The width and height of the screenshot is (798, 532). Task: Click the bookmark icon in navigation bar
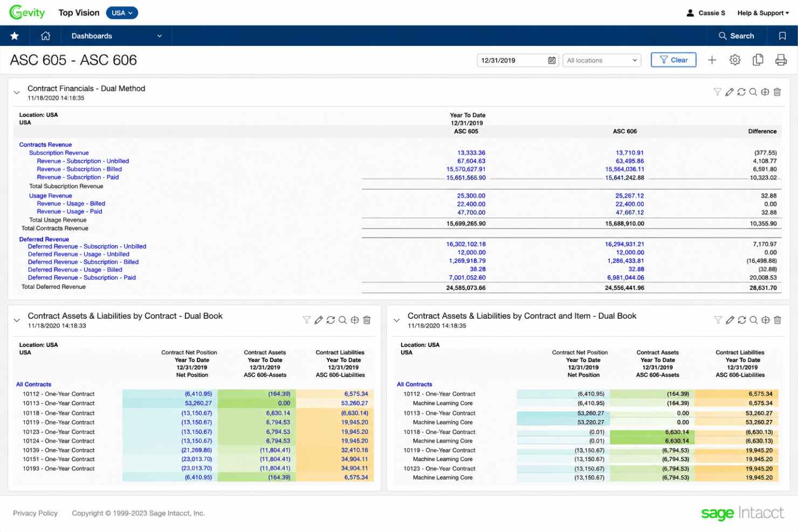pos(782,36)
